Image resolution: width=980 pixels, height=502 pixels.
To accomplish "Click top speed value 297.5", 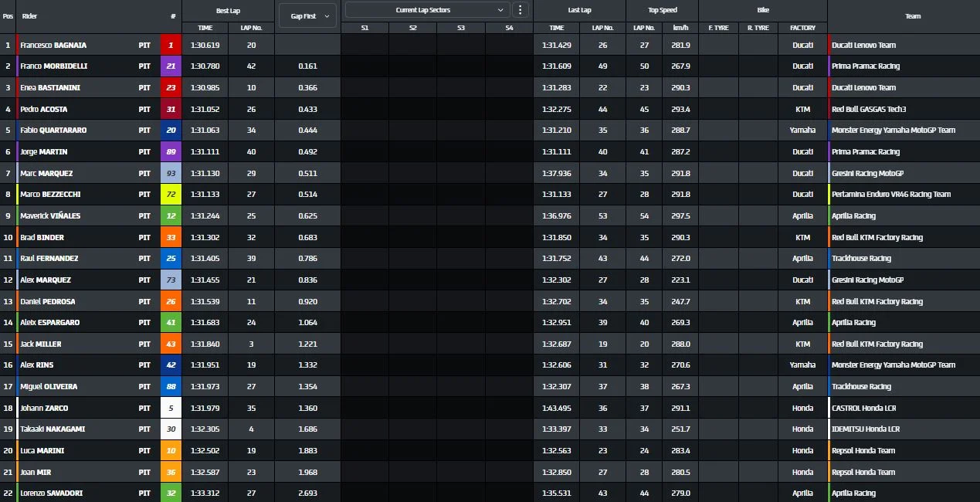I will [681, 216].
